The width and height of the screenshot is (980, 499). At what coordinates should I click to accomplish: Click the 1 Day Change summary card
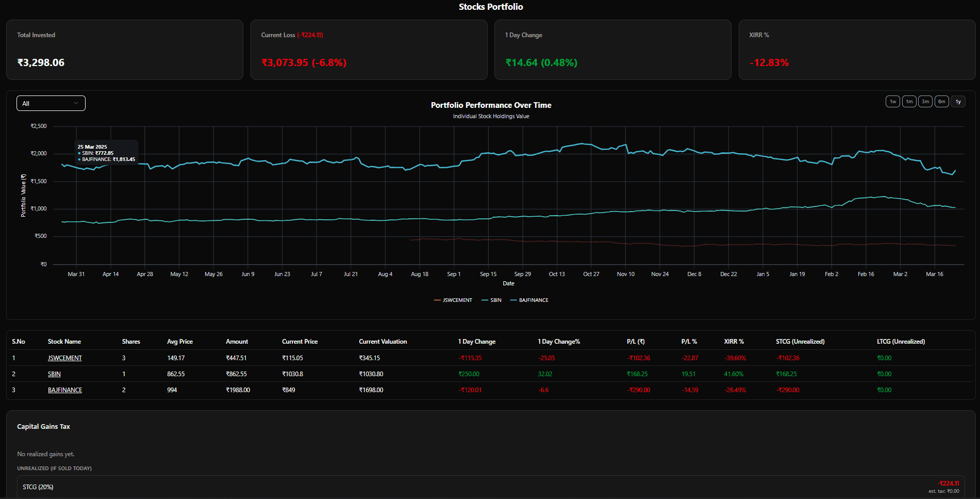tap(612, 50)
